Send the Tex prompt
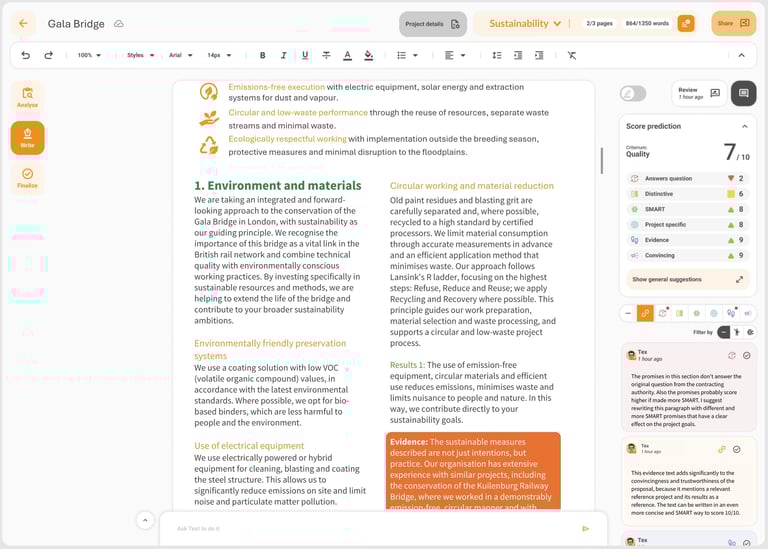The image size is (768, 549). pyautogui.click(x=586, y=528)
